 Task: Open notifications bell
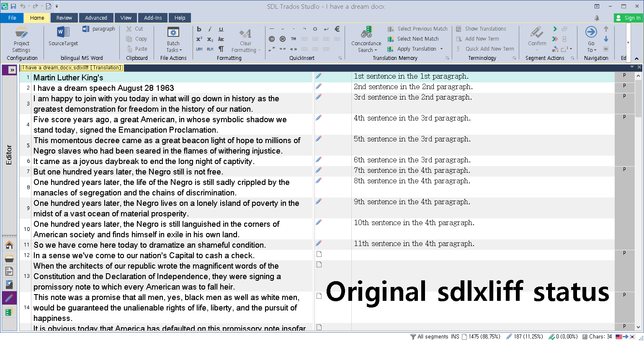(597, 18)
